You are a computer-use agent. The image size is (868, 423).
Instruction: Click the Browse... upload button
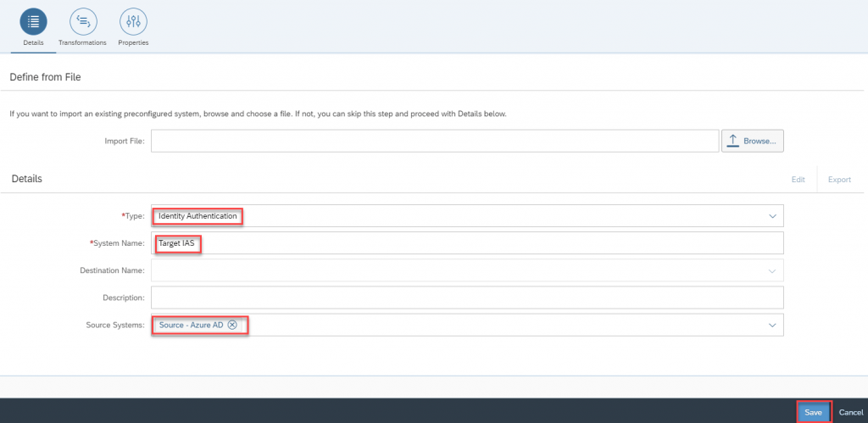click(753, 142)
